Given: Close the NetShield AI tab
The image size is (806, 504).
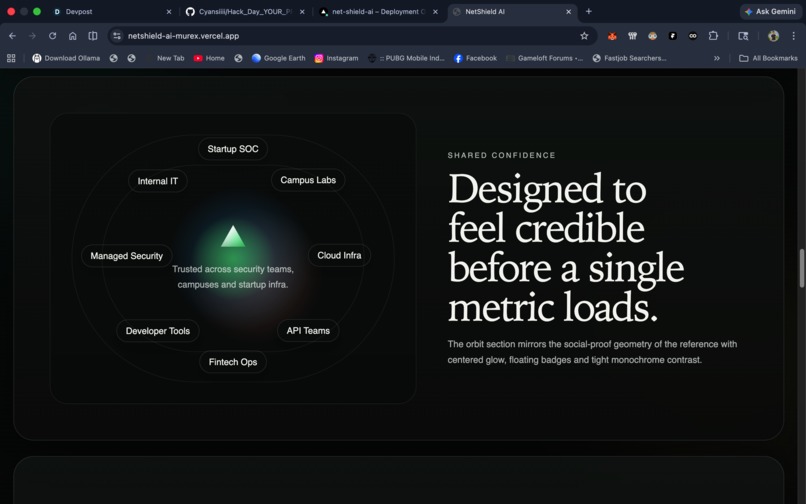Looking at the screenshot, I should (x=569, y=12).
